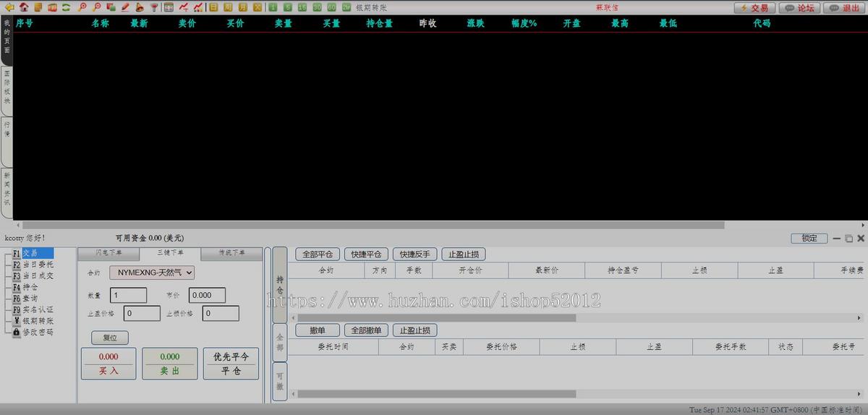Screen dimensions: 868x415
Task: Open the vertical 可撤 tab
Action: 280,381
